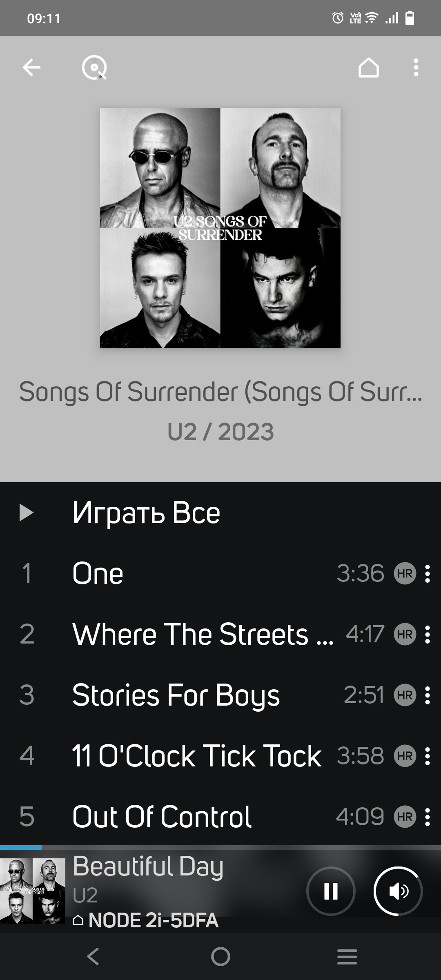Open options for track One
The width and height of the screenshot is (441, 980).
click(427, 573)
